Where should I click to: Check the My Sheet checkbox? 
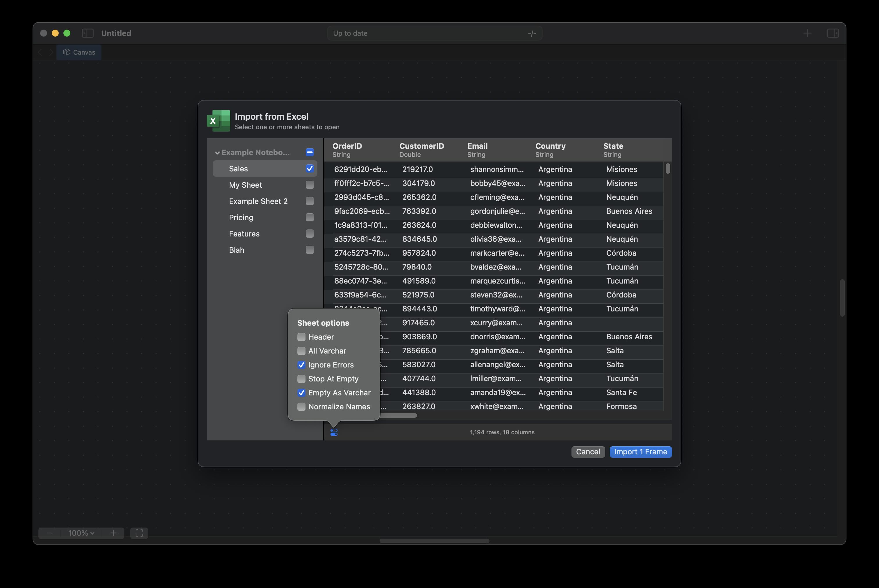tap(310, 184)
